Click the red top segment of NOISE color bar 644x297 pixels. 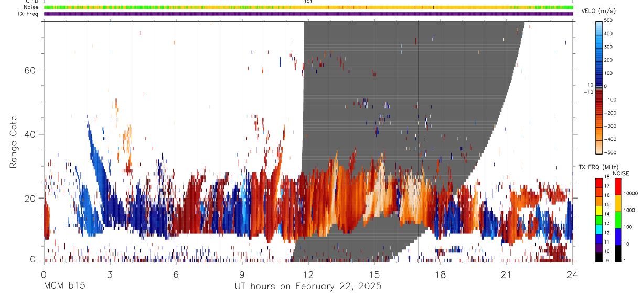pyautogui.click(x=618, y=186)
